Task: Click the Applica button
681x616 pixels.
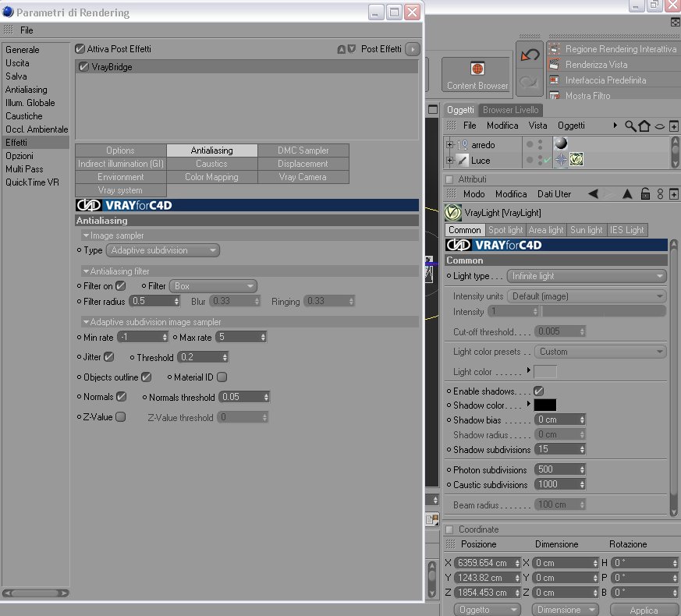Action: (x=644, y=610)
